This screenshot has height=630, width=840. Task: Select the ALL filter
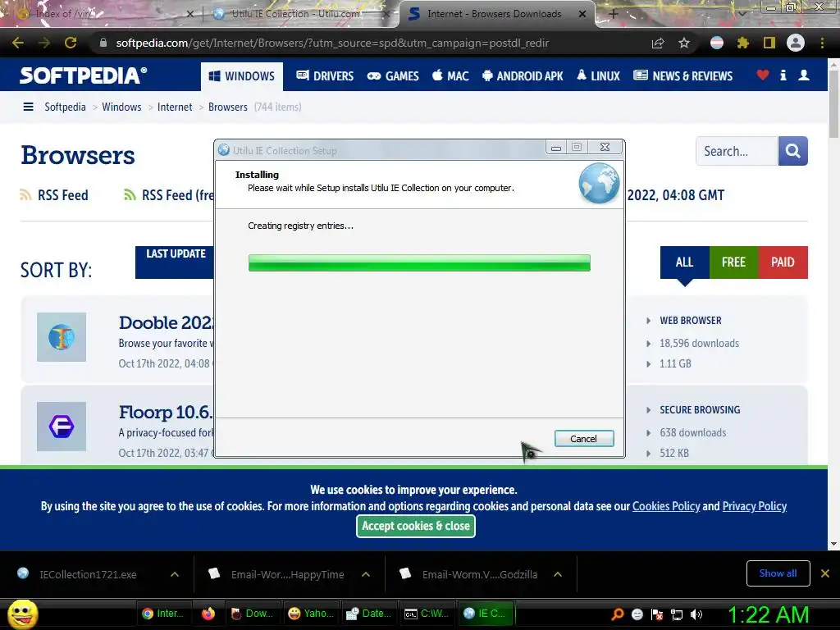(x=685, y=262)
